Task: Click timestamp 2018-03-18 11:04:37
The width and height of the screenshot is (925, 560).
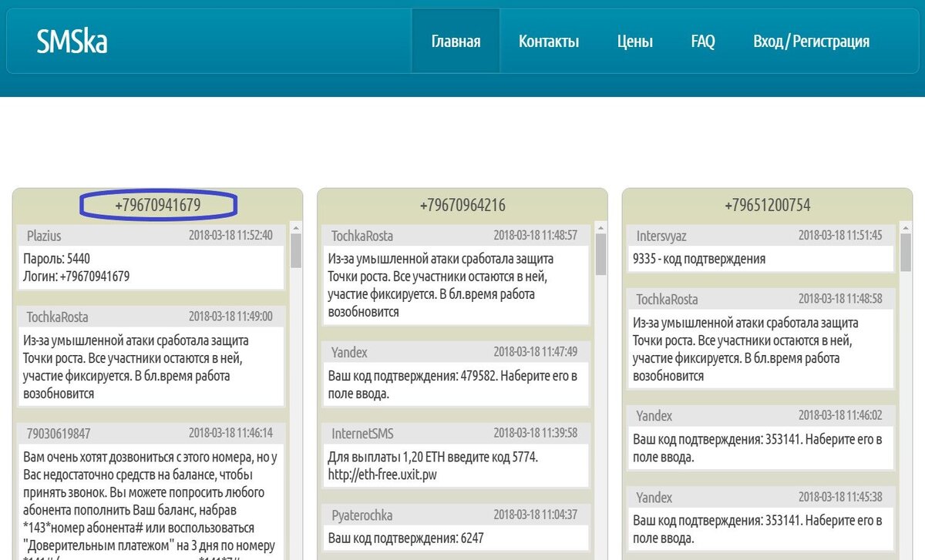Action: click(x=536, y=515)
